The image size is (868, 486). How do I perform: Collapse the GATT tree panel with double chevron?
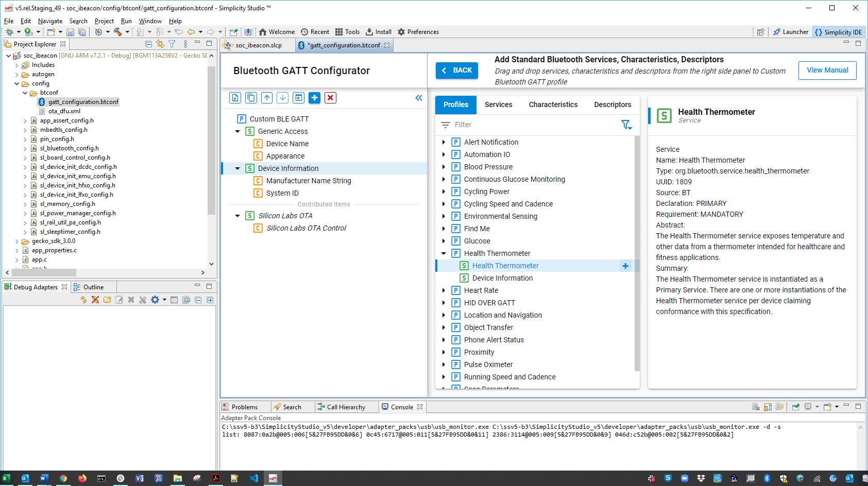pos(419,98)
